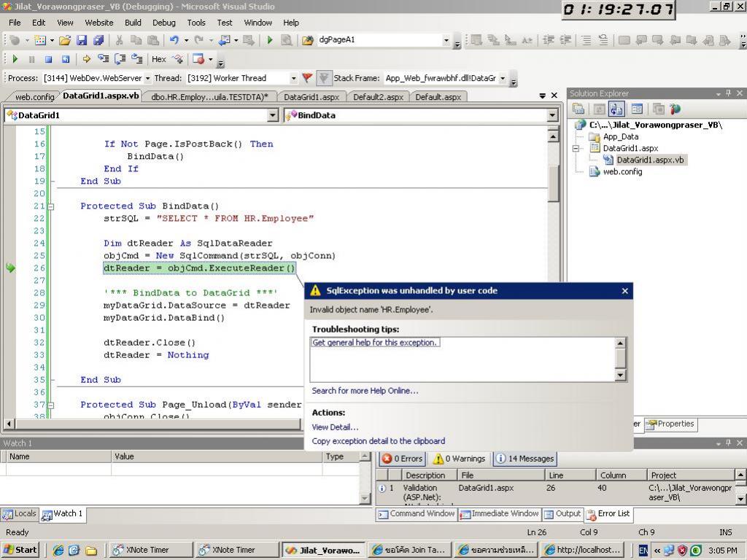747x560 pixels.
Task: Click Solution Explorer Properties icon
Action: tap(578, 109)
